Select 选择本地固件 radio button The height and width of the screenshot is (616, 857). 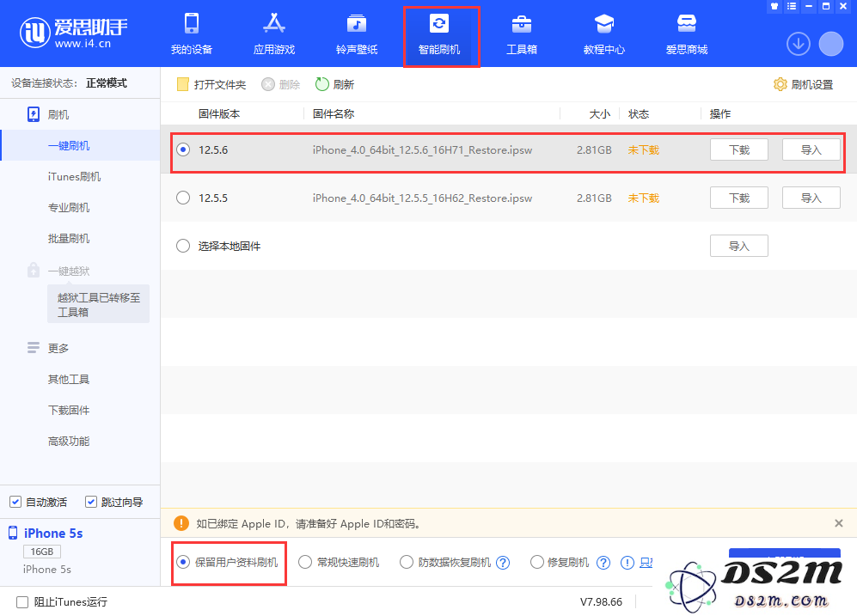click(183, 246)
